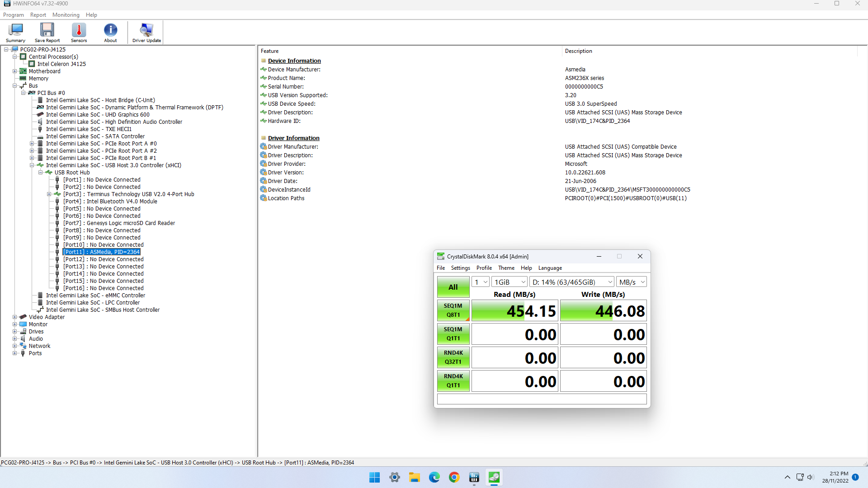Run all tests with All button

453,287
